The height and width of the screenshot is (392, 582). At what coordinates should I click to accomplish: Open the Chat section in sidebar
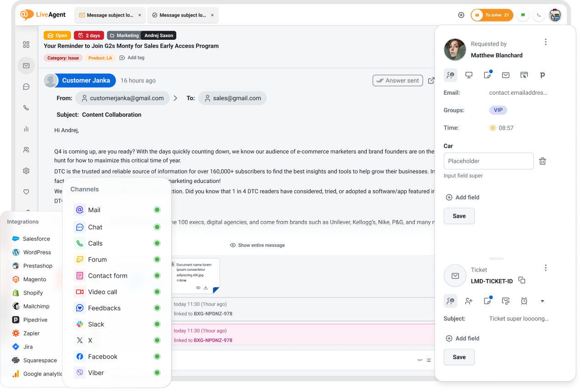pos(26,86)
